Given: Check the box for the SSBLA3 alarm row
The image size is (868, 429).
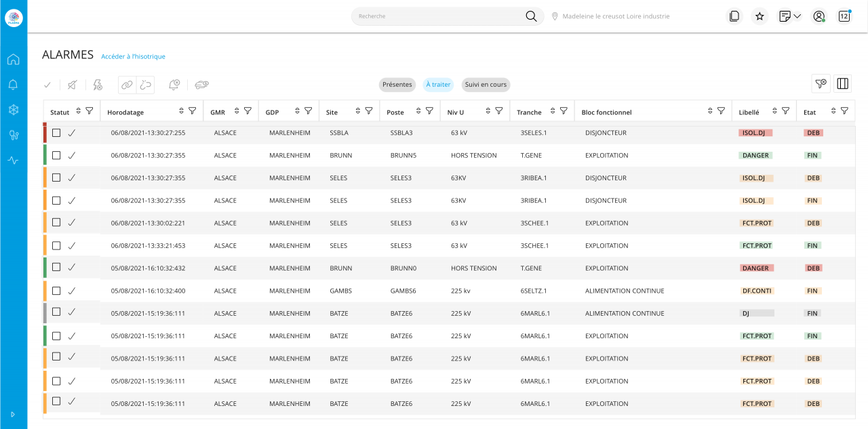Looking at the screenshot, I should (56, 133).
